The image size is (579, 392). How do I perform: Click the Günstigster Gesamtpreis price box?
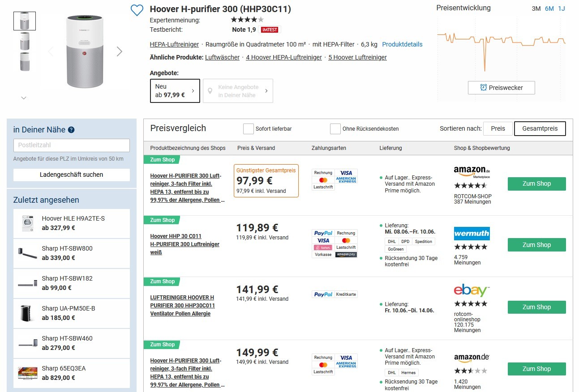pyautogui.click(x=266, y=181)
